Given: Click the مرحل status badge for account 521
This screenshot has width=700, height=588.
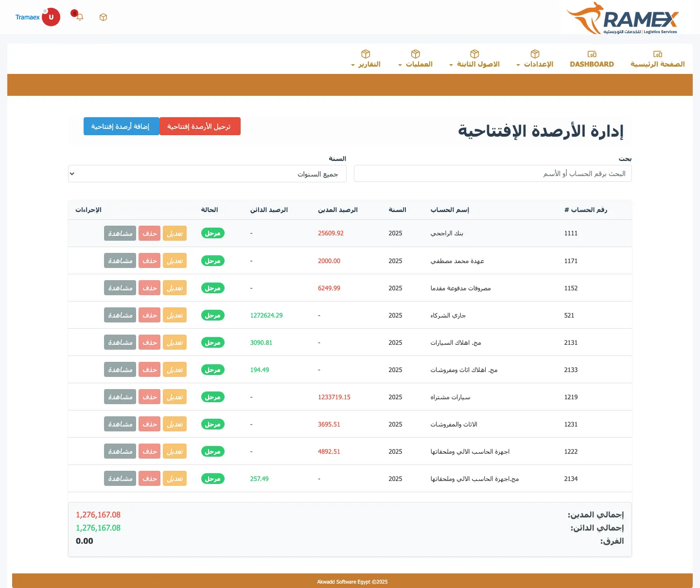Looking at the screenshot, I should [213, 315].
